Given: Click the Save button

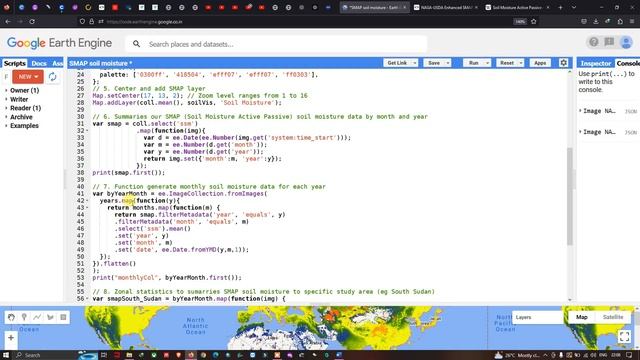Looking at the screenshot, I should (434, 63).
